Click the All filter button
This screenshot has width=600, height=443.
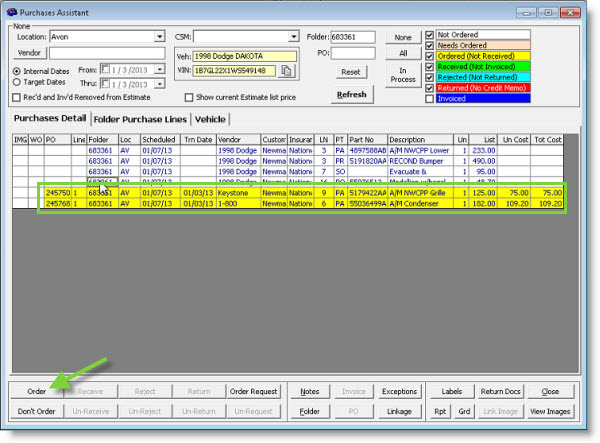tap(403, 53)
